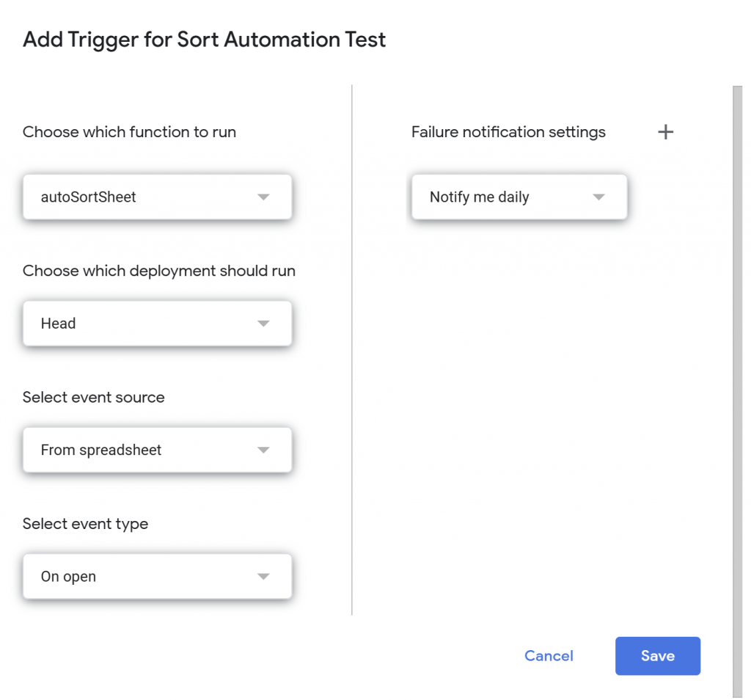This screenshot has height=700, width=751.
Task: Click the Select event source label
Action: pyautogui.click(x=93, y=397)
